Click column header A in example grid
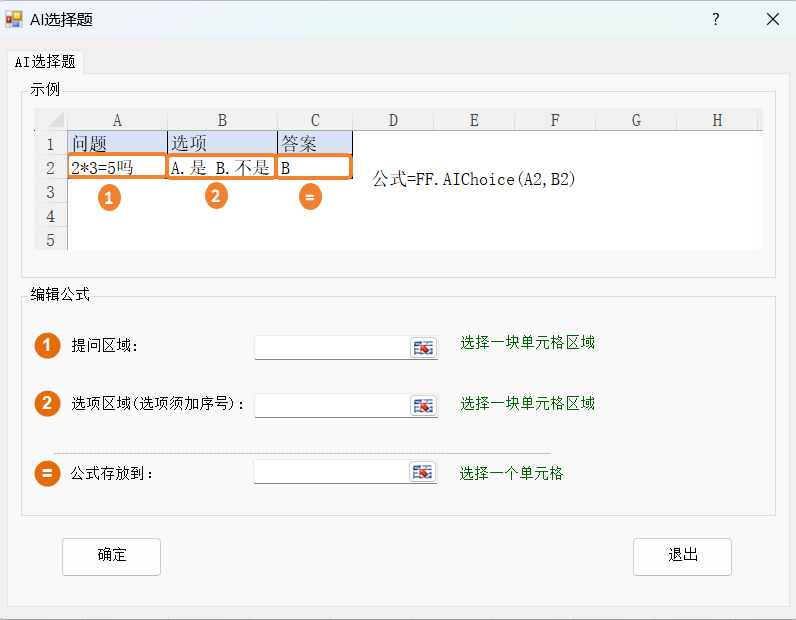This screenshot has height=620, width=796. (x=117, y=120)
